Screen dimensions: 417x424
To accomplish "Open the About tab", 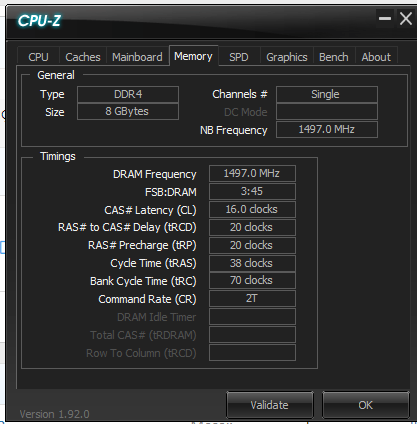I will tap(376, 57).
